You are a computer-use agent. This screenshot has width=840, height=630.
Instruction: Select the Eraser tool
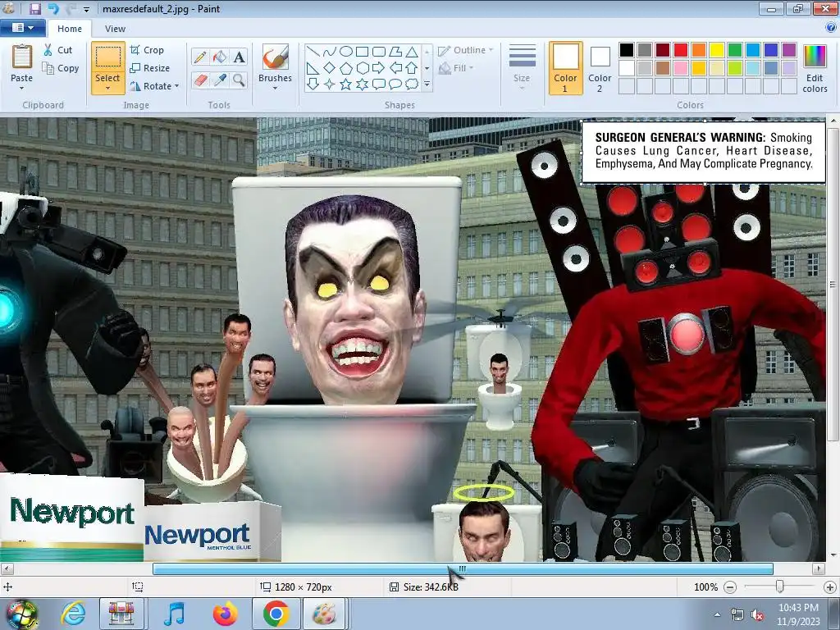coord(200,80)
